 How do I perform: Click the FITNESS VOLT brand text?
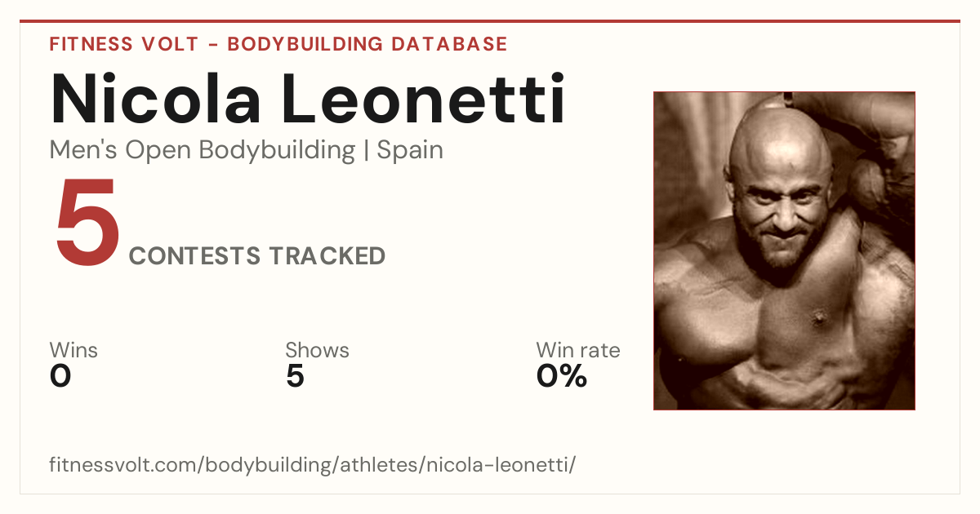click(122, 44)
